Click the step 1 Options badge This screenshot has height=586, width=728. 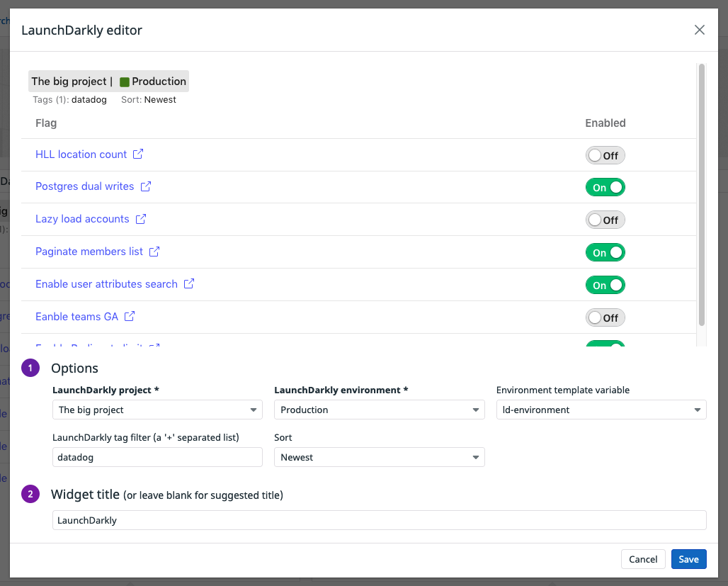click(30, 368)
